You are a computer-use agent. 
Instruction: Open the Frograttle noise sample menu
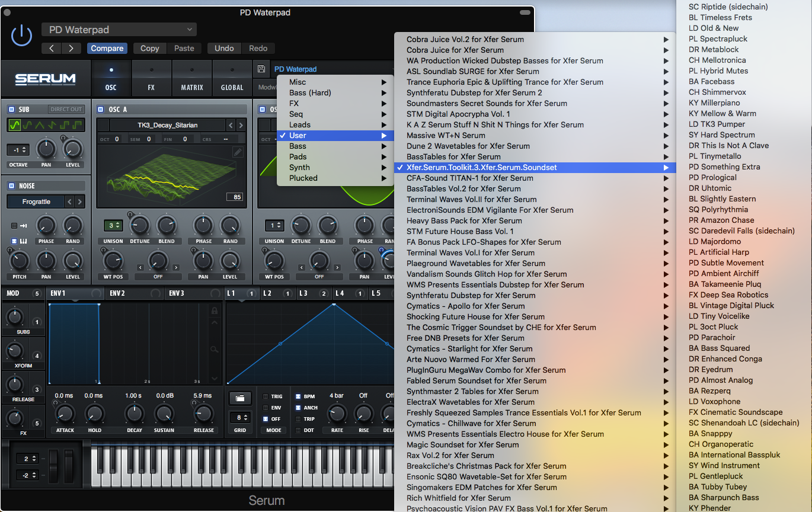(36, 201)
